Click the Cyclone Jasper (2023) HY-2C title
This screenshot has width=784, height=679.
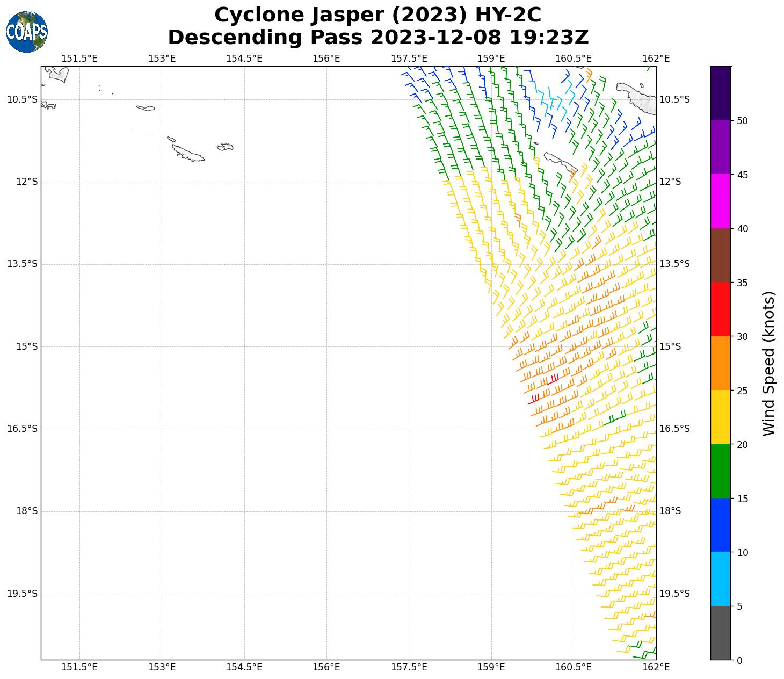click(378, 15)
